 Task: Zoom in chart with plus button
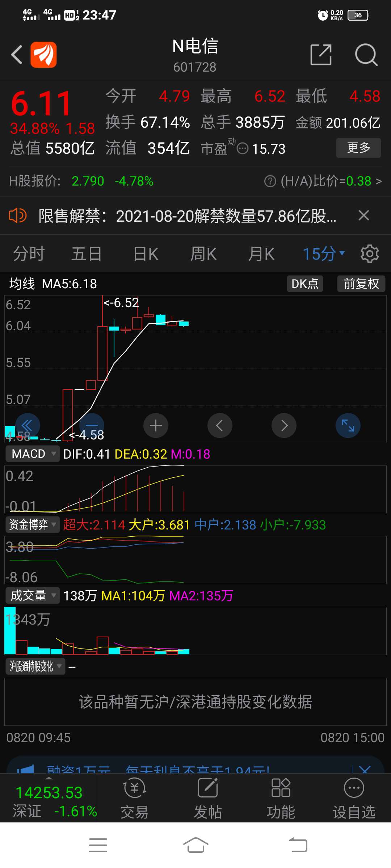click(156, 425)
